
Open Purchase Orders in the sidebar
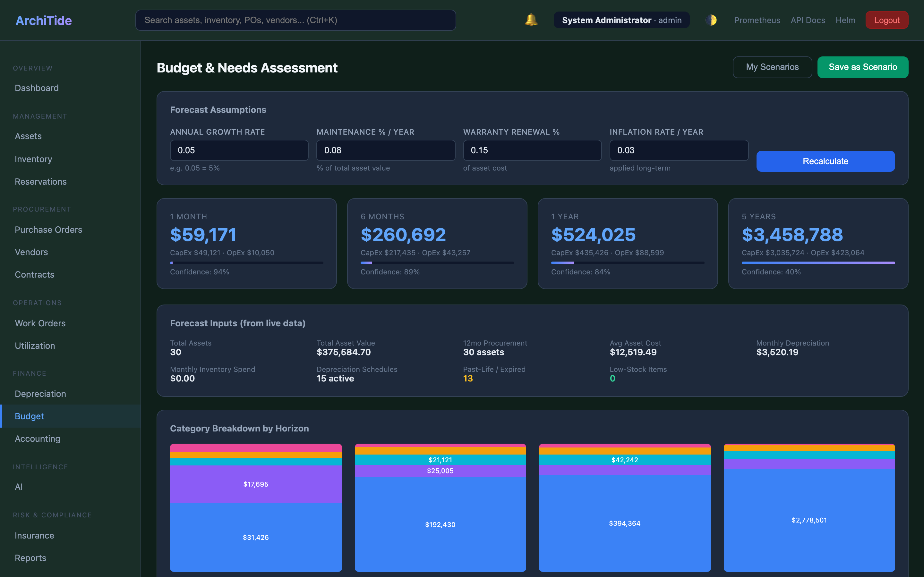point(48,229)
